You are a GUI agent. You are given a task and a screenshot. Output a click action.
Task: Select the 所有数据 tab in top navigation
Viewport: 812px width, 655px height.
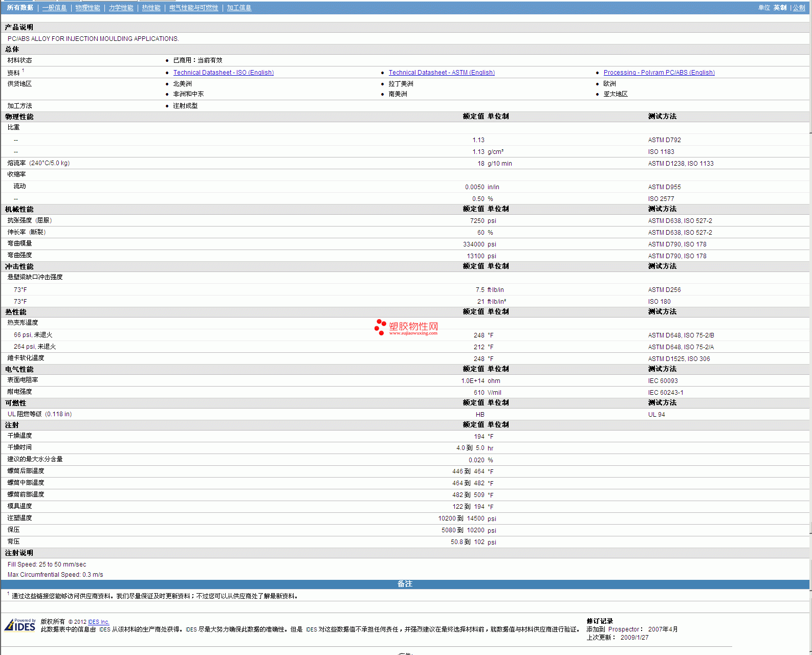click(x=20, y=8)
